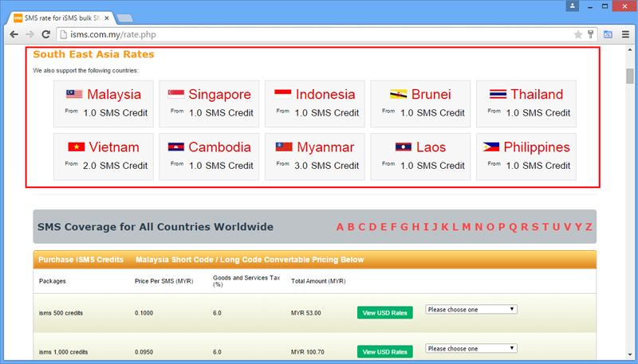
Task: Click the 0.0950 price per SMS value
Action: click(144, 352)
